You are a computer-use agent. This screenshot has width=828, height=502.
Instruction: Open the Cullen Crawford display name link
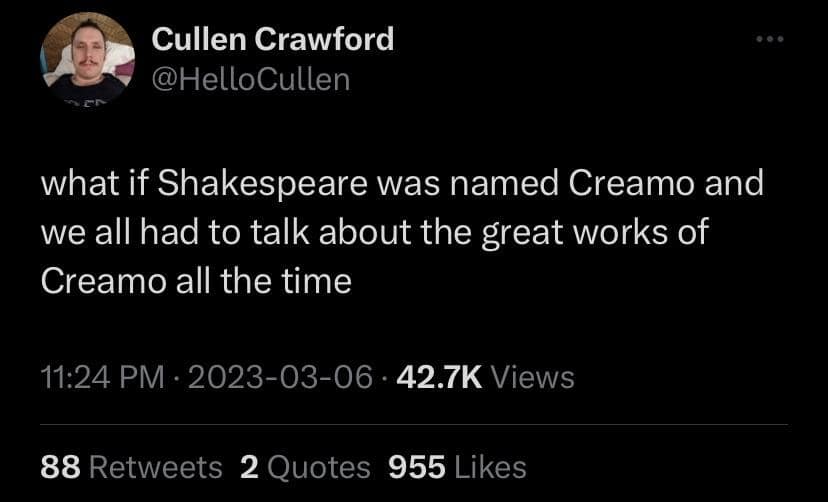272,39
